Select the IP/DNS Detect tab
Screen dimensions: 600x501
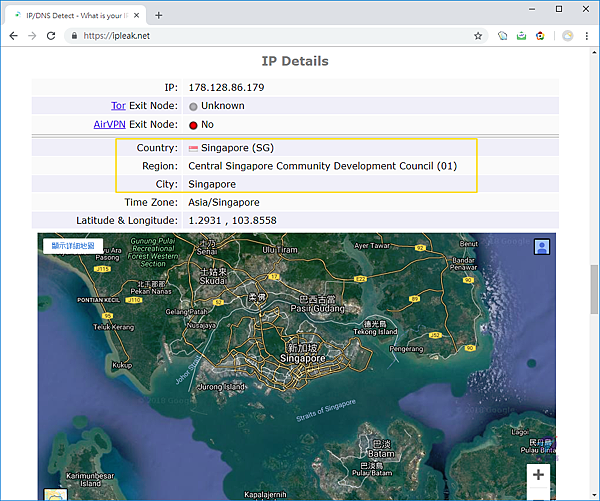[75, 15]
